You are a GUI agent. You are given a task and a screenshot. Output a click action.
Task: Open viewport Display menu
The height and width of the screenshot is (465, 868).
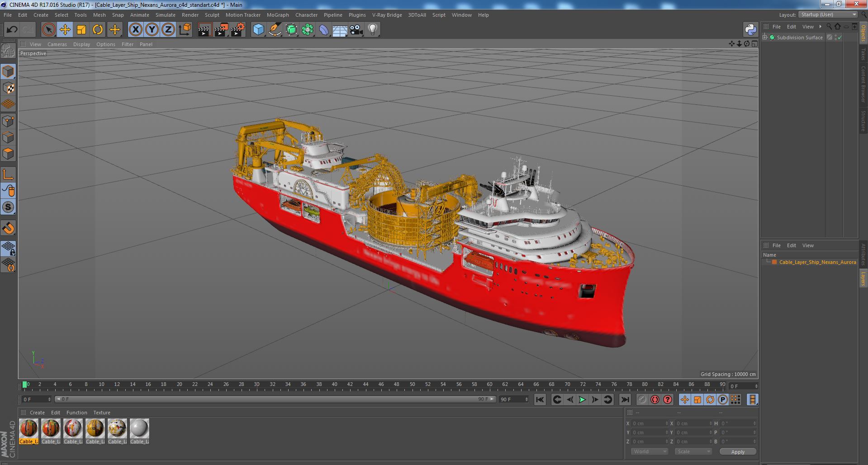(81, 44)
